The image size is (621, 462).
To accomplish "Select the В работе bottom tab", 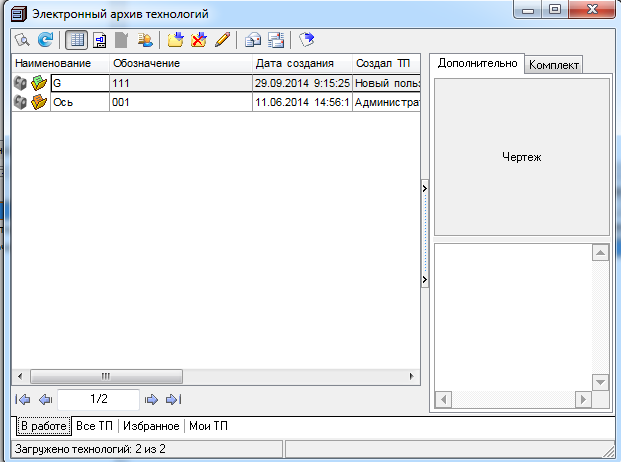I will point(44,426).
